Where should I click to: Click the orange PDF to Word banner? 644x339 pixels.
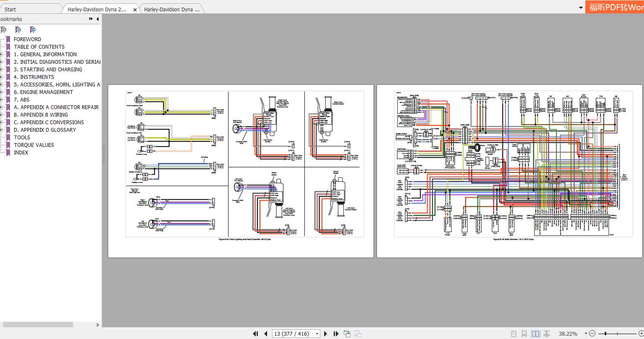(615, 7)
